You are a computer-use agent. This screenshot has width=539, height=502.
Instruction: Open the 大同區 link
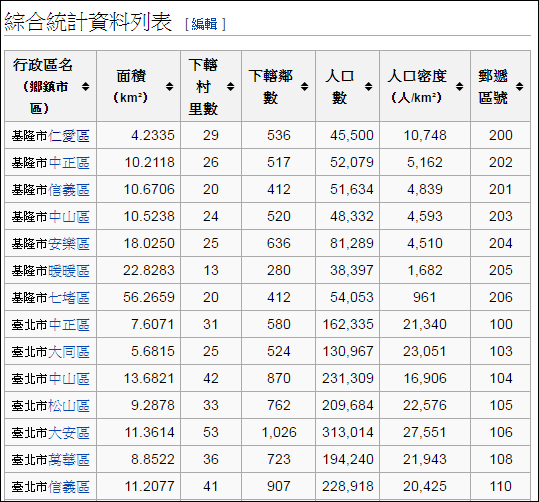(x=69, y=352)
